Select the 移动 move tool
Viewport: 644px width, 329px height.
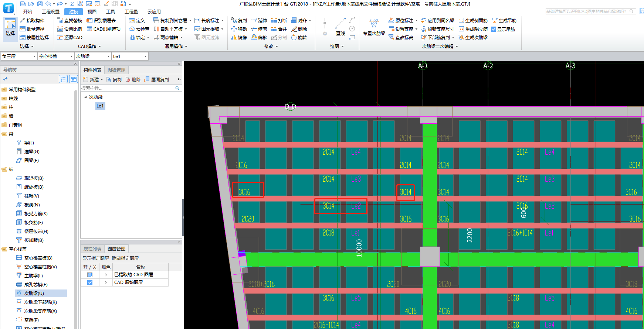tap(239, 29)
